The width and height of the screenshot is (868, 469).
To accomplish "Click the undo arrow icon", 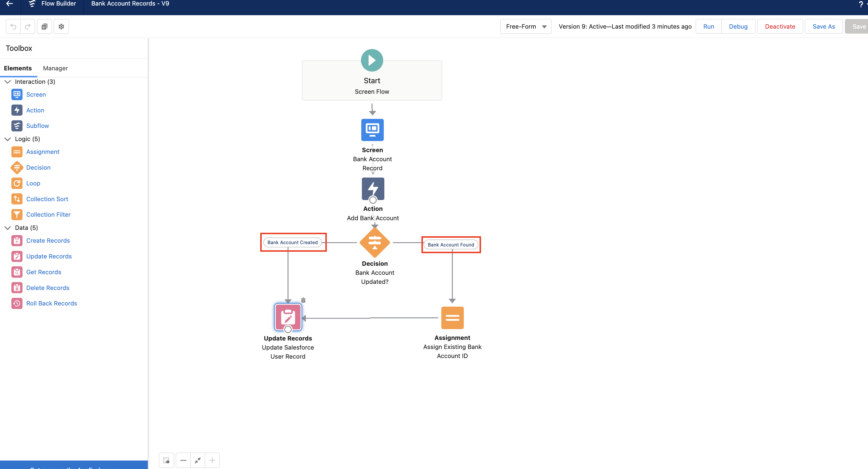I will pyautogui.click(x=13, y=26).
